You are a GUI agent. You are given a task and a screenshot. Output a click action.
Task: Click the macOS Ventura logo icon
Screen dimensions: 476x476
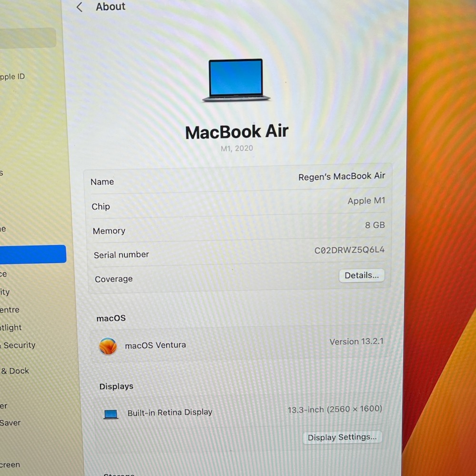click(108, 346)
